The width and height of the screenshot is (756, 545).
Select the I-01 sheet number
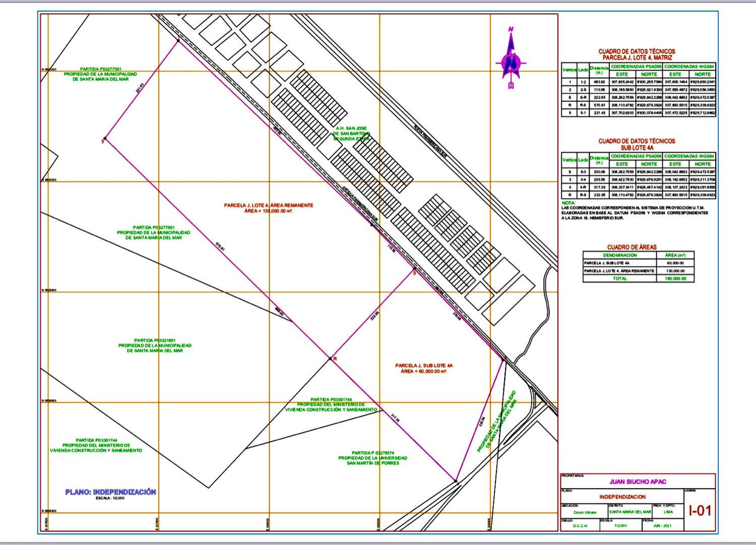[x=700, y=510]
